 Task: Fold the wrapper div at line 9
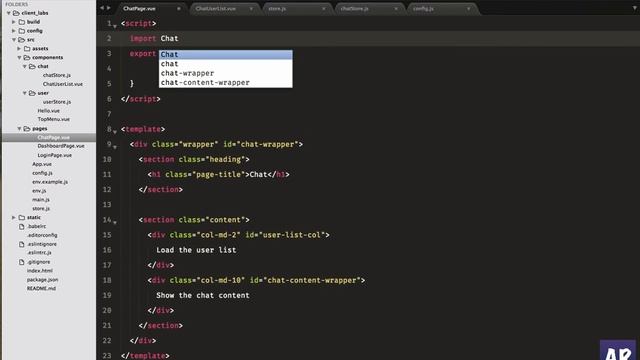115,147
